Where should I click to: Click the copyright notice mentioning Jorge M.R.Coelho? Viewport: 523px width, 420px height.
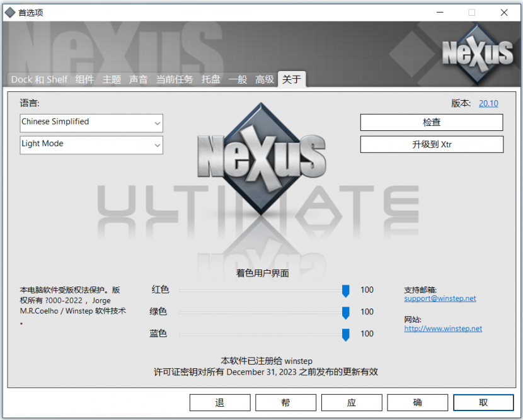[72, 304]
